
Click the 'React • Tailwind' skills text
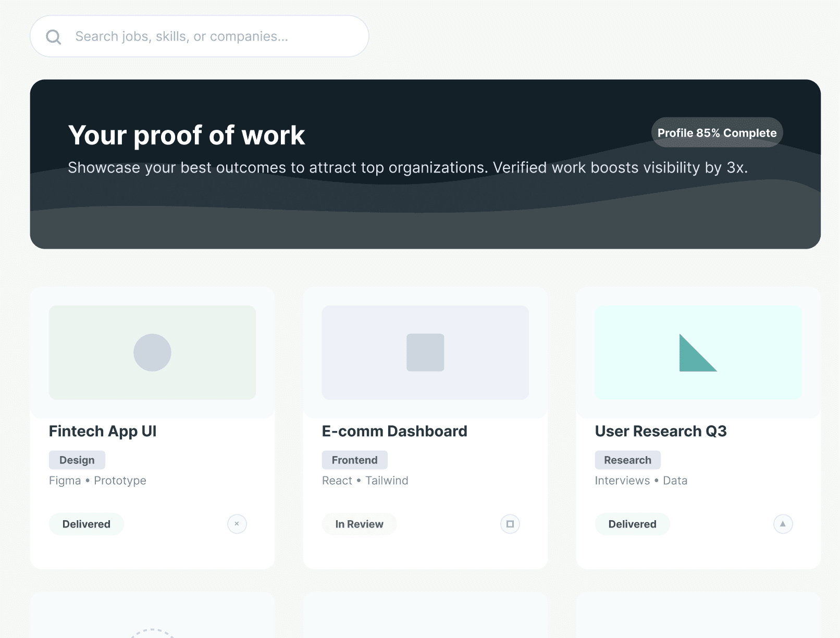pyautogui.click(x=365, y=481)
